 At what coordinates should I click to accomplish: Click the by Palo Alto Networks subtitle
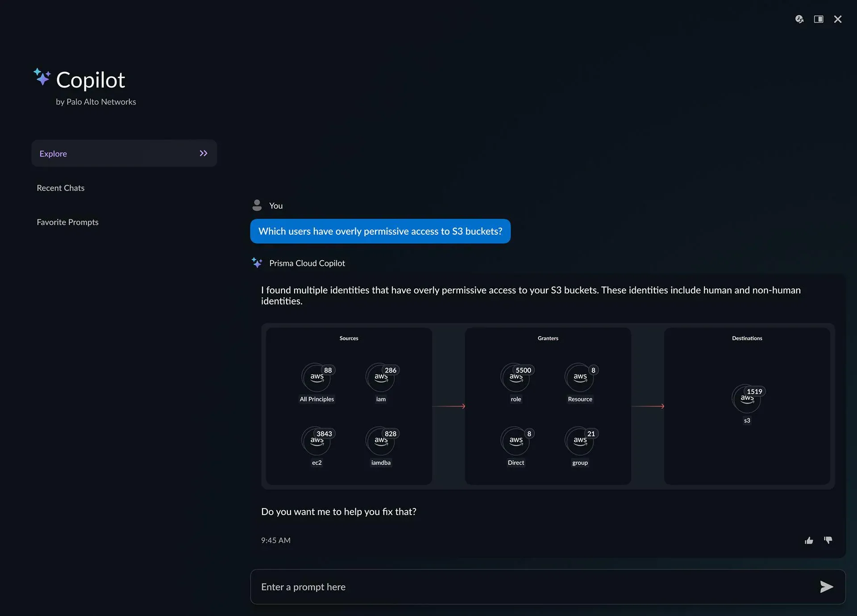(96, 102)
